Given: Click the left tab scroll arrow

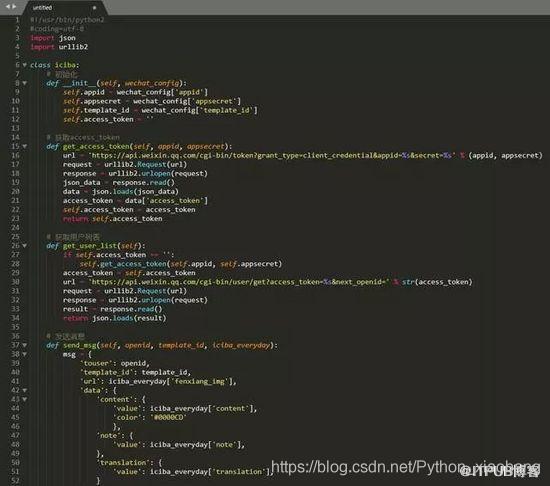Looking at the screenshot, I should tap(7, 6).
